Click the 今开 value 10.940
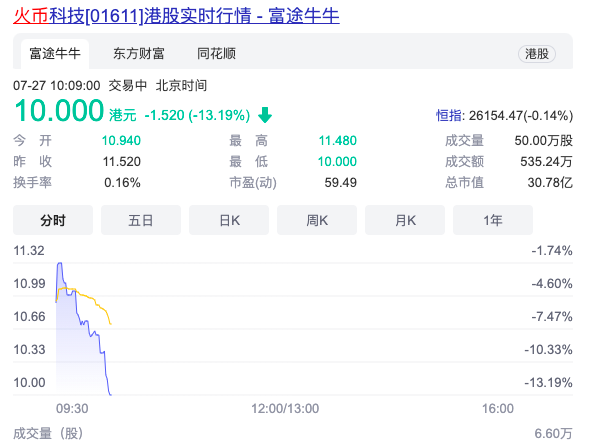The width and height of the screenshot is (596, 446). pyautogui.click(x=121, y=141)
